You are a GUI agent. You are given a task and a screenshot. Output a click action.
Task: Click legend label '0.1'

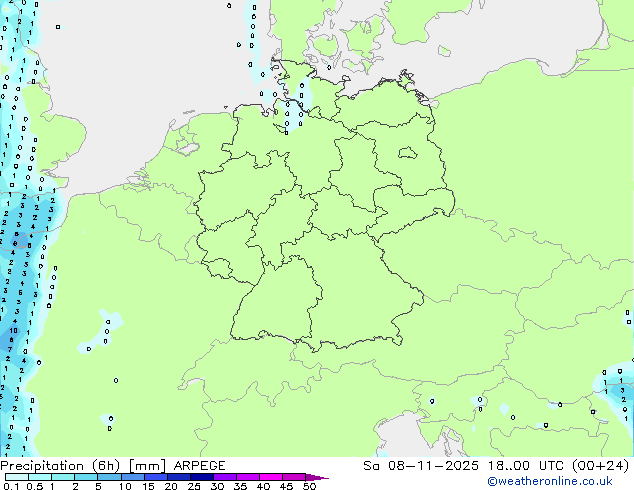pos(11,486)
